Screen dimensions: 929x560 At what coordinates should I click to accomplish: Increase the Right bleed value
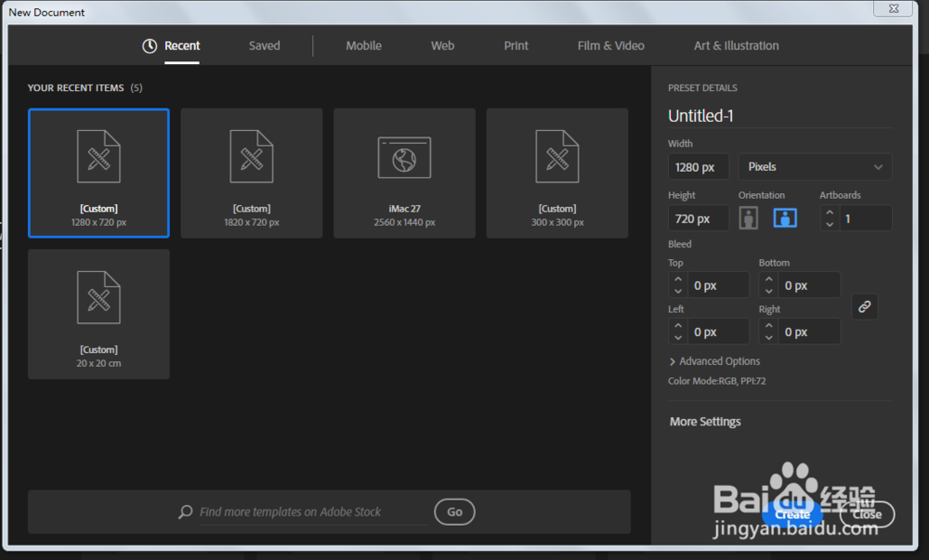[769, 326]
